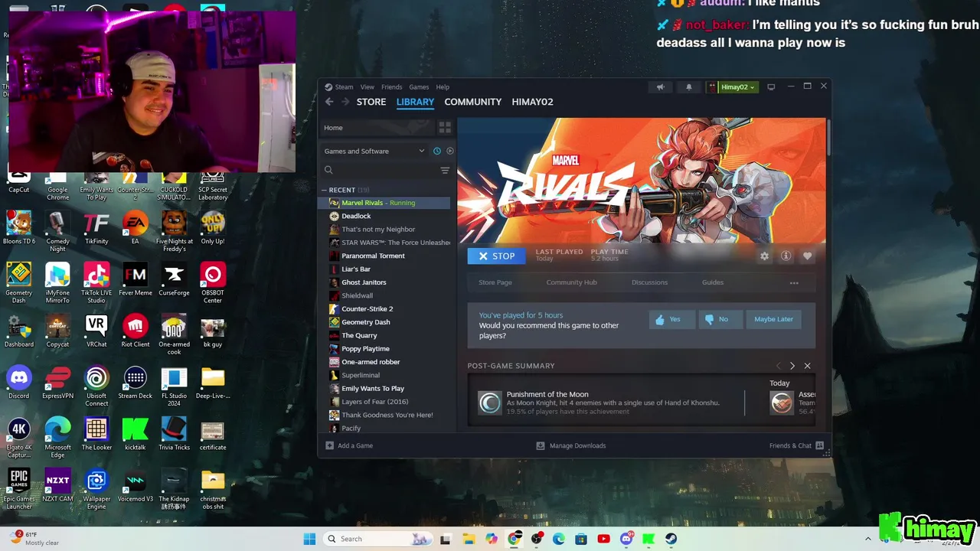
Task: Show next post-game summary item
Action: click(x=792, y=367)
